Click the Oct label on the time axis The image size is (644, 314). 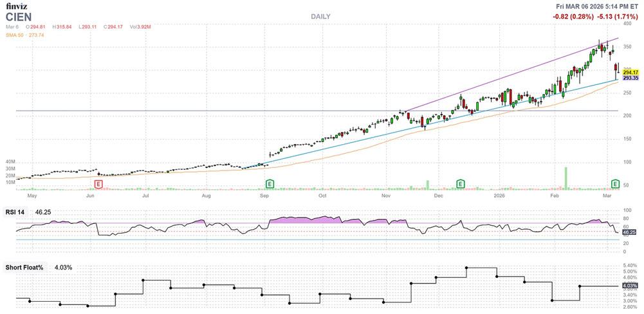323,196
